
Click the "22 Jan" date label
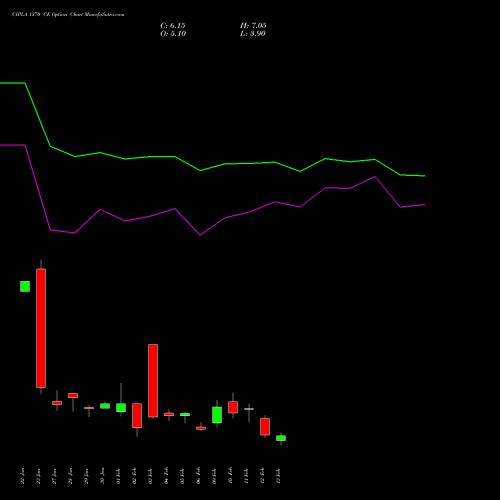[22, 476]
